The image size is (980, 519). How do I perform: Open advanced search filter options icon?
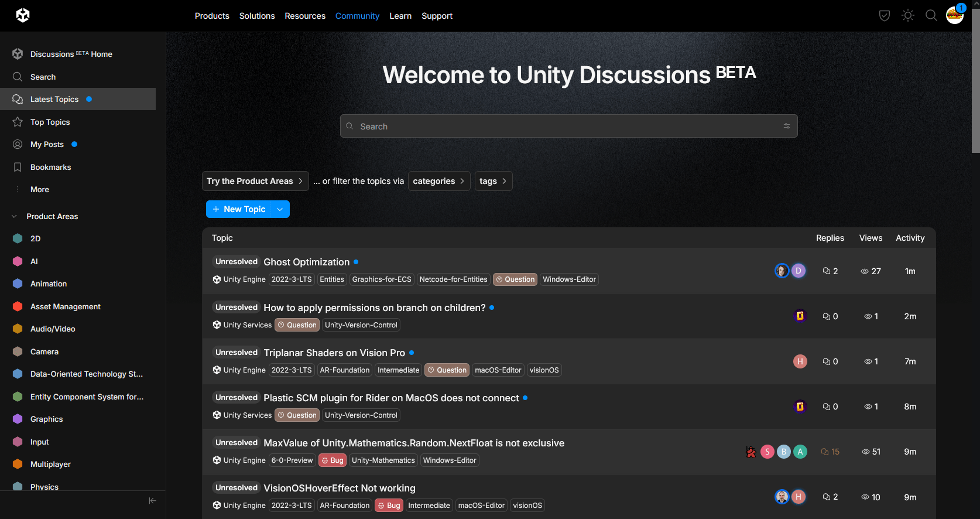(x=787, y=126)
